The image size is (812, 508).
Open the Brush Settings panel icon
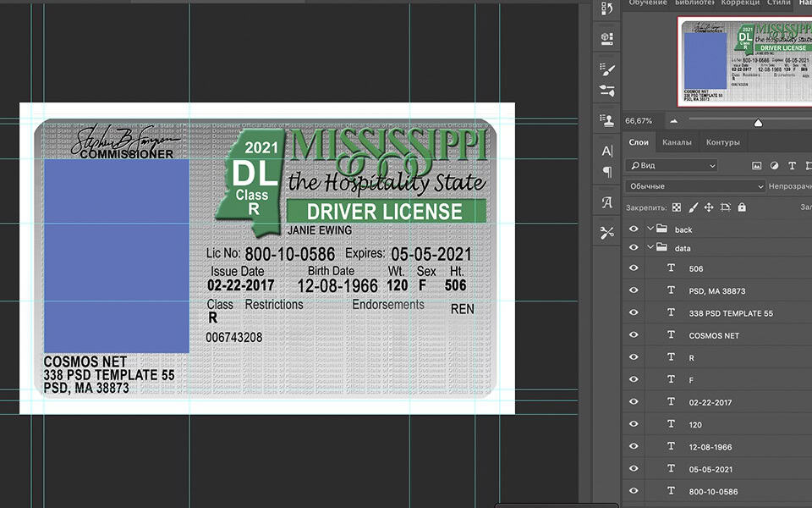[x=607, y=91]
